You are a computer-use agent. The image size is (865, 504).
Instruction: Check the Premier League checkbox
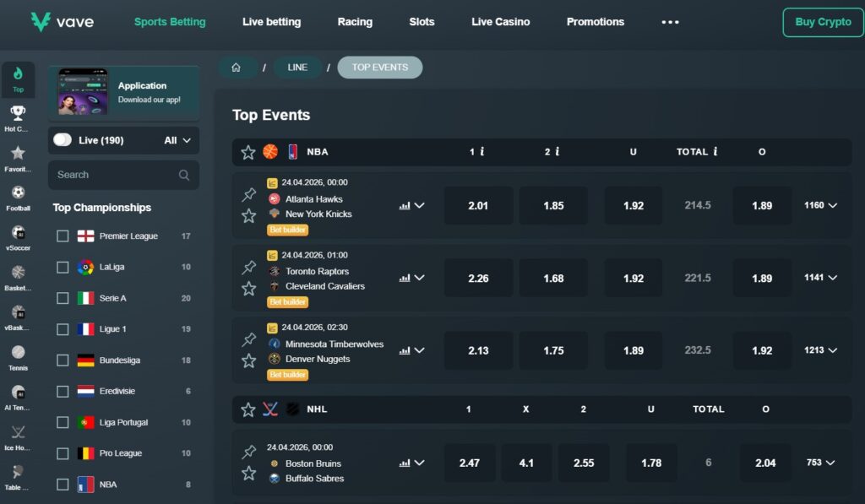[63, 236]
